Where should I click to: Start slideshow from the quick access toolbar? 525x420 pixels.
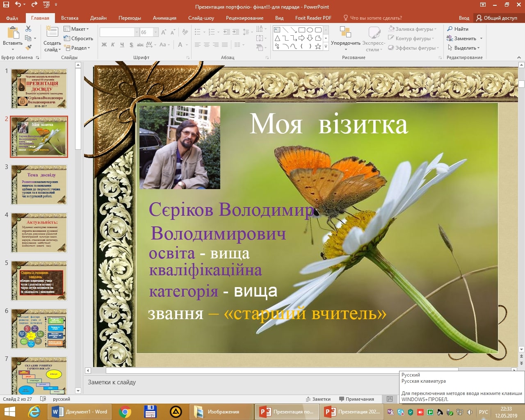(x=46, y=5)
